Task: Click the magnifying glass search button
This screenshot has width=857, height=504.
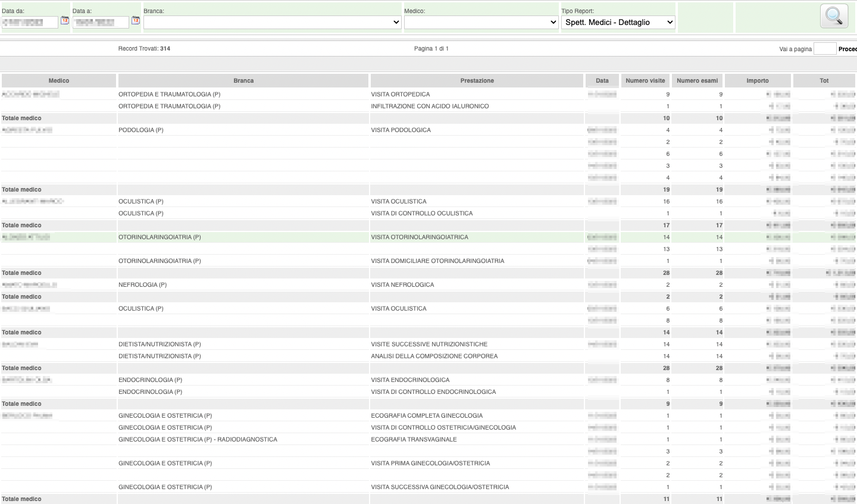Action: 834,16
